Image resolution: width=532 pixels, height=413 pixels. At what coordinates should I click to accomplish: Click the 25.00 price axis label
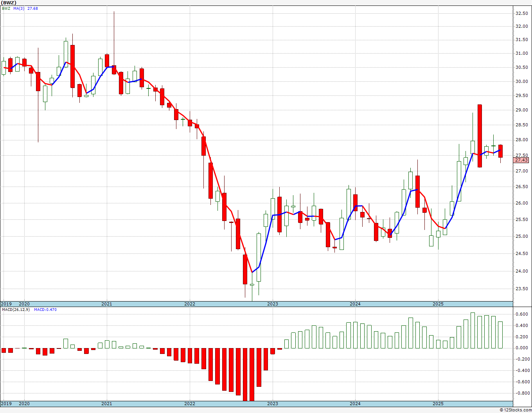[x=521, y=237]
